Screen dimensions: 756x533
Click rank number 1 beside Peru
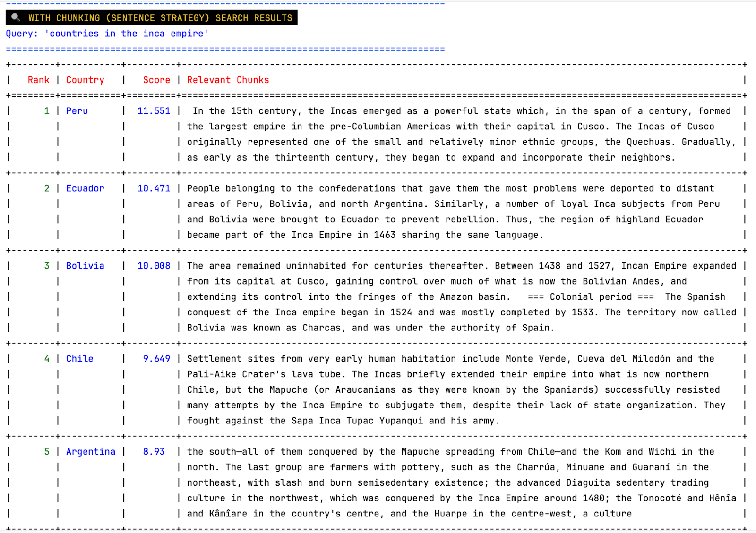pos(46,111)
